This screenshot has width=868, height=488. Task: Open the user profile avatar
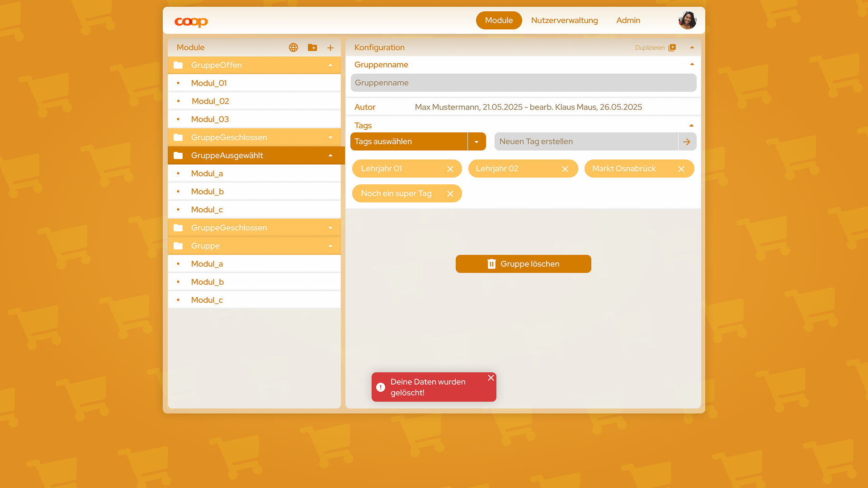pos(687,20)
